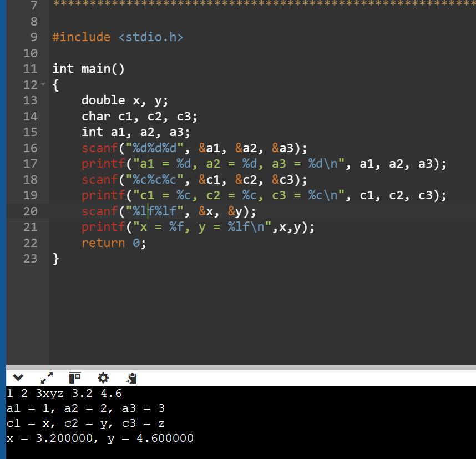Click the console input line '1 2 3xyz 3.2 4.6'
476x459 pixels.
pyautogui.click(x=64, y=394)
